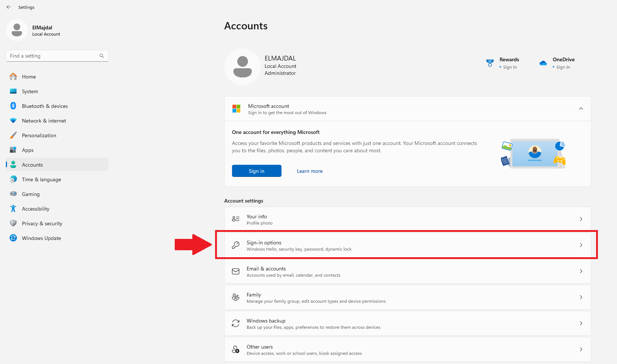Click the OneDrive cloud icon

pyautogui.click(x=543, y=63)
